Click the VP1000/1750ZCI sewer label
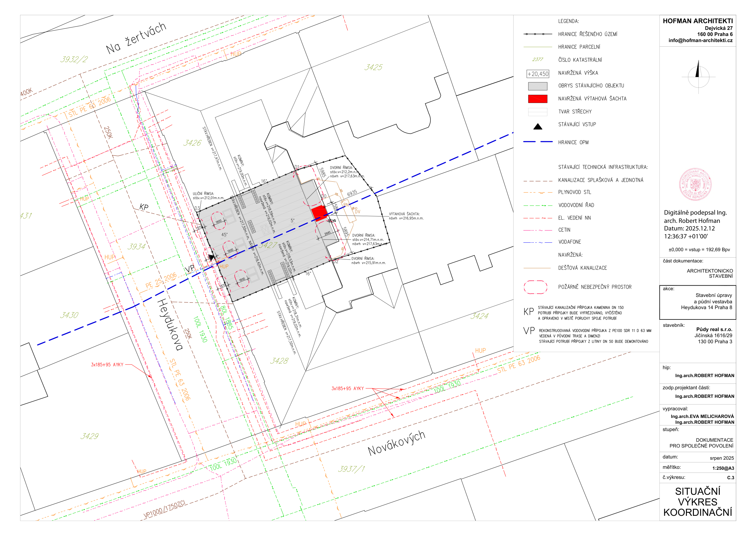The image size is (756, 535). pyautogui.click(x=164, y=510)
